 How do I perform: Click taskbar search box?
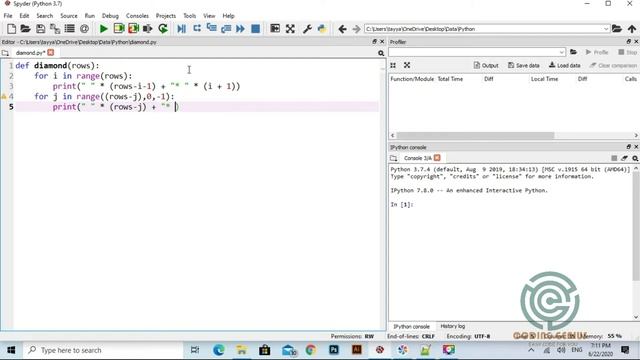pos(103,350)
